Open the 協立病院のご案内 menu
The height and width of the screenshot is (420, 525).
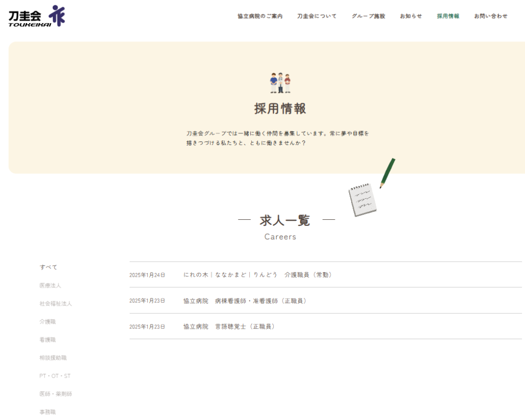point(260,16)
